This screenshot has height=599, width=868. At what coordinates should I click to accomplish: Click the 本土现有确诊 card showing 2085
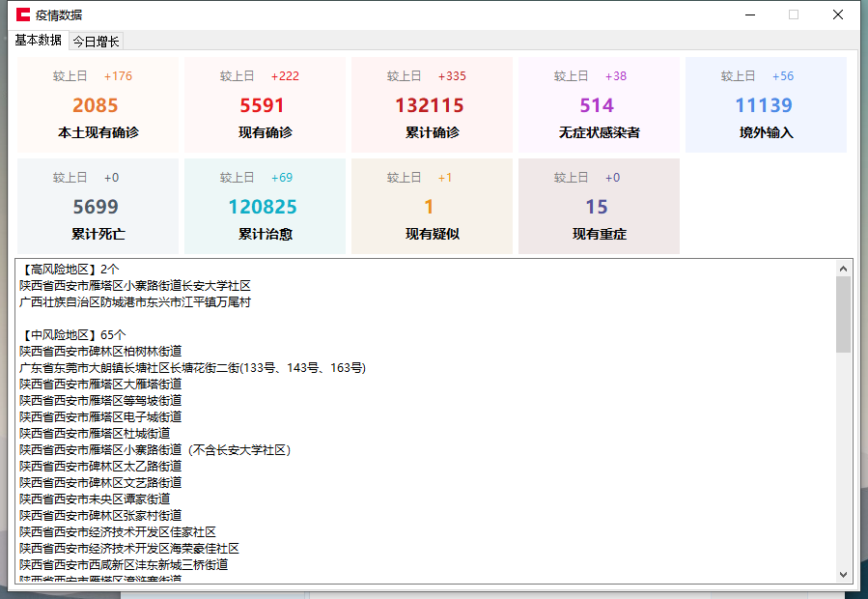(98, 104)
